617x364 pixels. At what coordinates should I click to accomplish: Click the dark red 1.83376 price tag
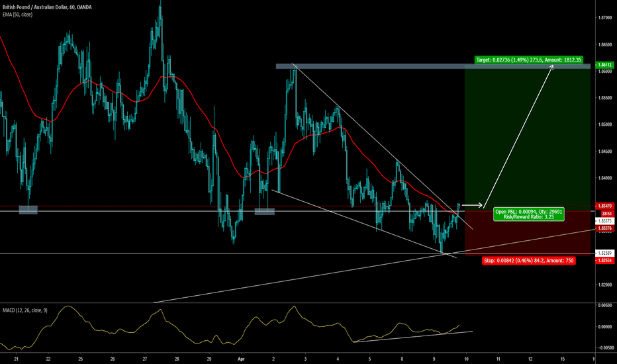point(604,228)
